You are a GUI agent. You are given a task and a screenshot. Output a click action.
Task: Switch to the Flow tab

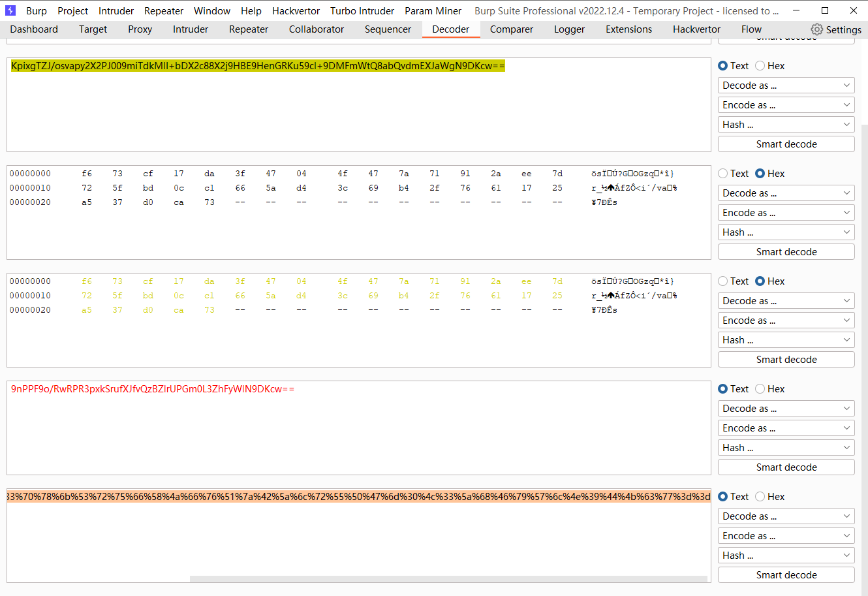pyautogui.click(x=751, y=29)
